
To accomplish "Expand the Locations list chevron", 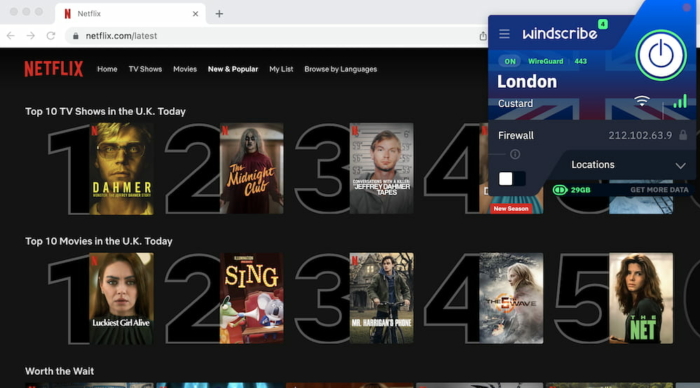I will click(680, 166).
